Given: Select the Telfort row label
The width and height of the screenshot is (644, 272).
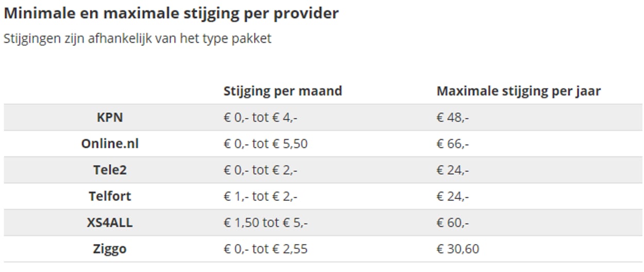Looking at the screenshot, I should 110,196.
